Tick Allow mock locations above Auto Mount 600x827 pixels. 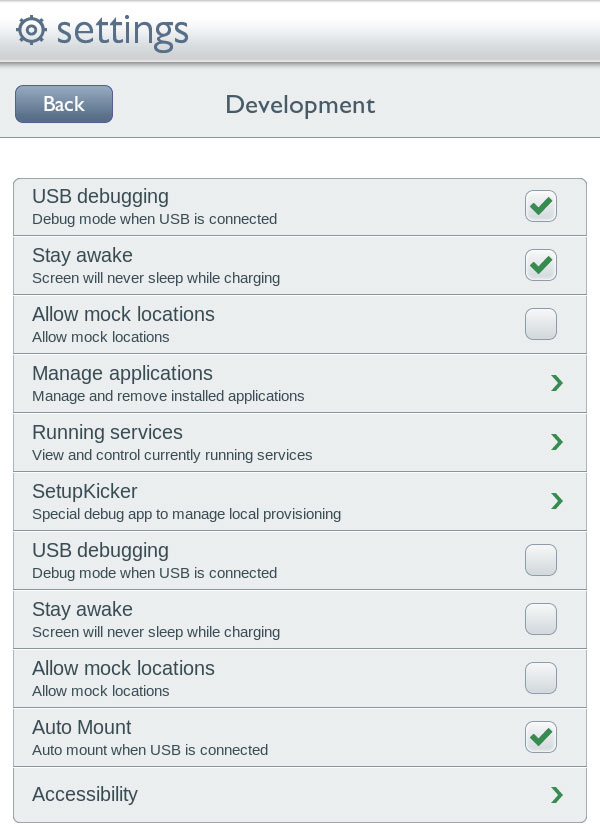point(541,678)
